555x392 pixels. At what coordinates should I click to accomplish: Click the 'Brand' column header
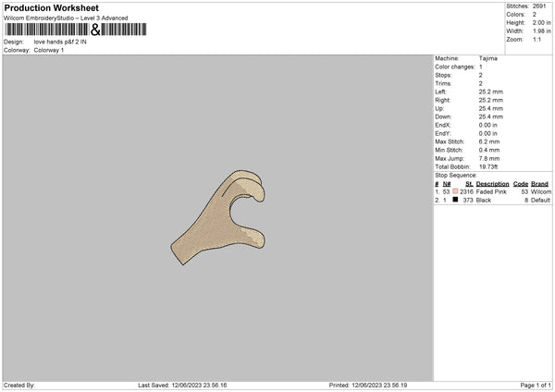pos(539,184)
